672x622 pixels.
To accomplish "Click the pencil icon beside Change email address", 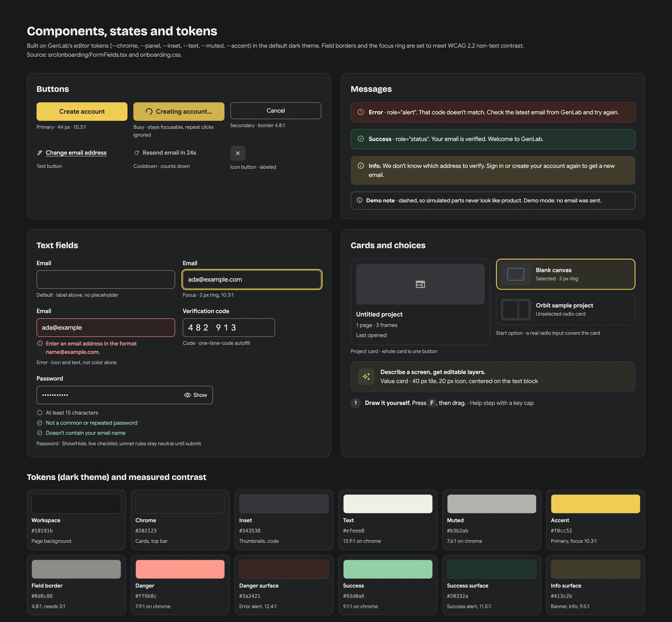I will click(x=40, y=153).
